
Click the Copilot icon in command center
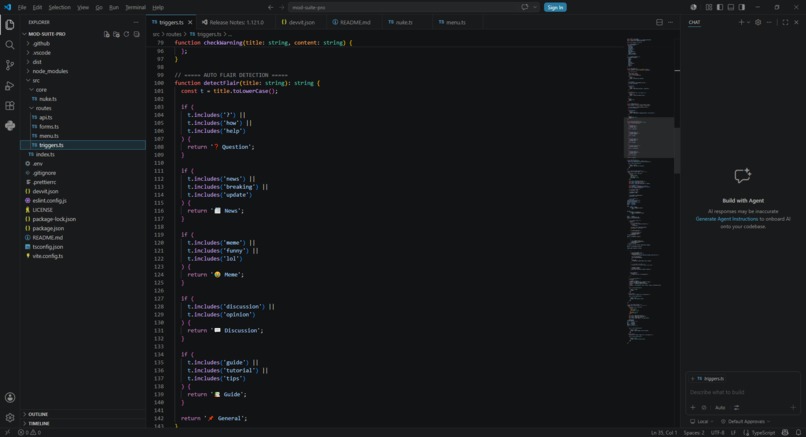[x=524, y=7]
